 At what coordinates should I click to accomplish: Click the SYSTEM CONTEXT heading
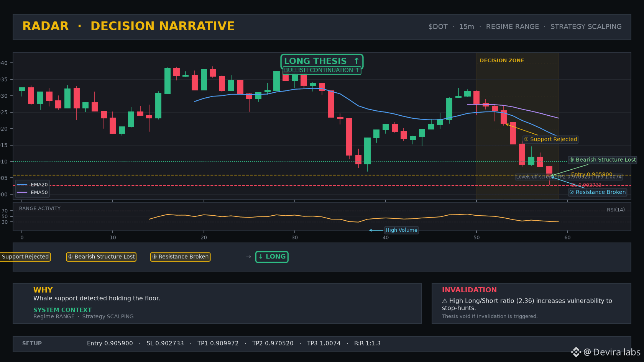click(x=62, y=310)
